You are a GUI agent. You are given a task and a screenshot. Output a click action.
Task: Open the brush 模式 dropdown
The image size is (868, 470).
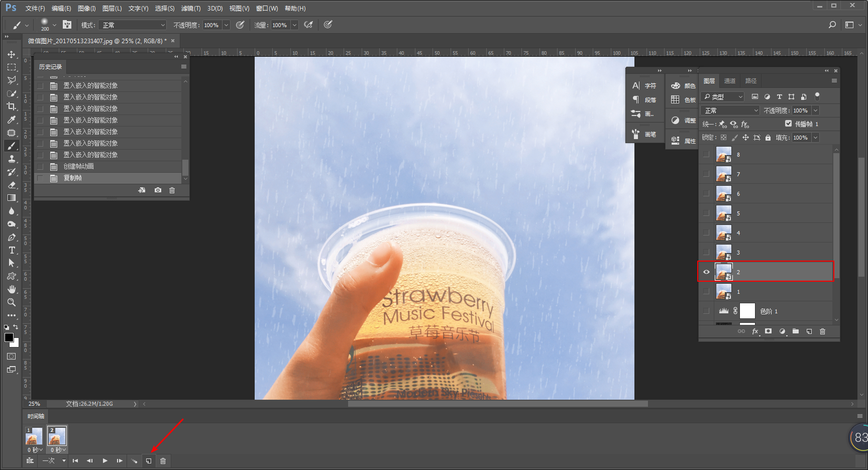pyautogui.click(x=133, y=25)
